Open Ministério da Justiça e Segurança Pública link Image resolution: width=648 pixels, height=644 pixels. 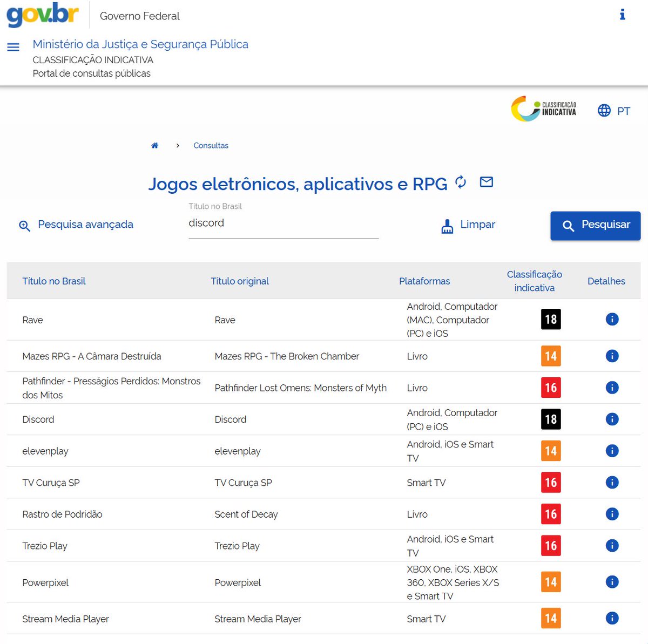(140, 44)
